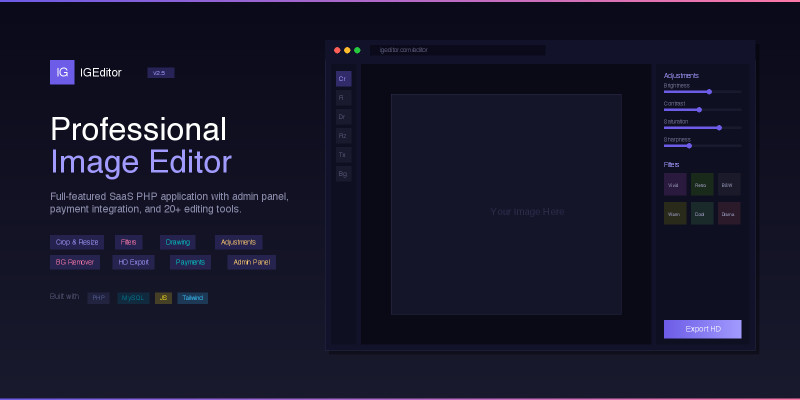Click the Saturation slider handle
The width and height of the screenshot is (800, 400).
pyautogui.click(x=719, y=128)
